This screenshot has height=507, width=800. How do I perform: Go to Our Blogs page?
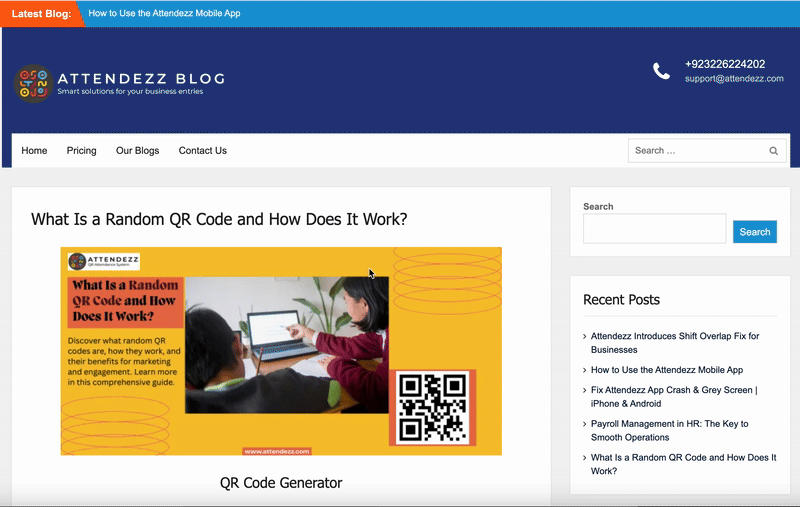tap(137, 151)
